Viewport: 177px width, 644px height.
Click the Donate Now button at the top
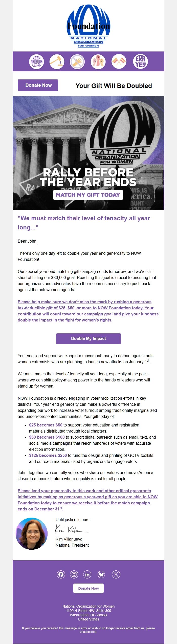click(x=38, y=85)
